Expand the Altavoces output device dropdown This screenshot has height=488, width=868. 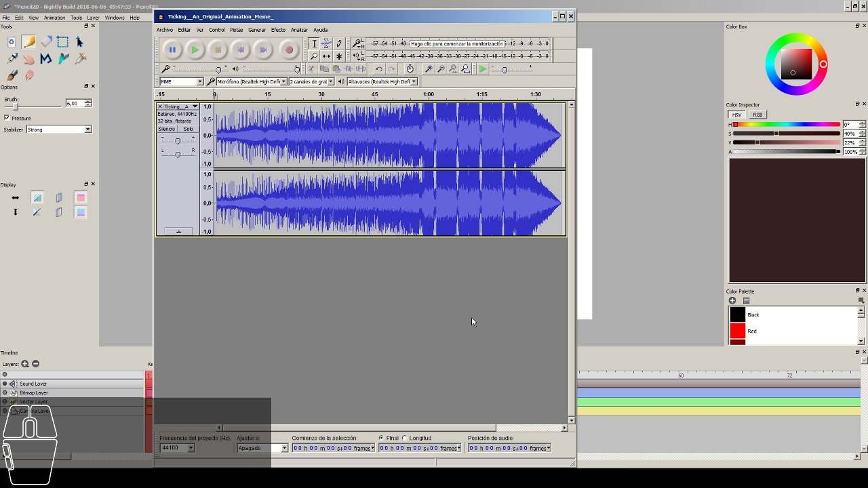pyautogui.click(x=381, y=81)
